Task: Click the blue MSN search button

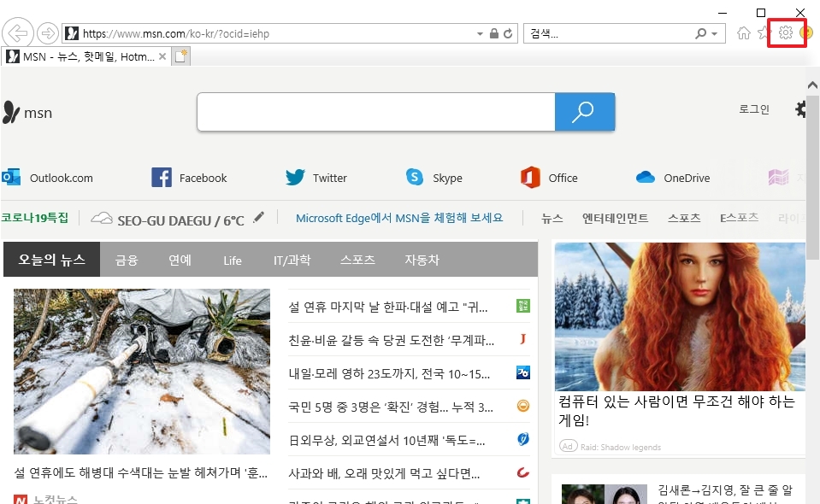Action: tap(585, 112)
